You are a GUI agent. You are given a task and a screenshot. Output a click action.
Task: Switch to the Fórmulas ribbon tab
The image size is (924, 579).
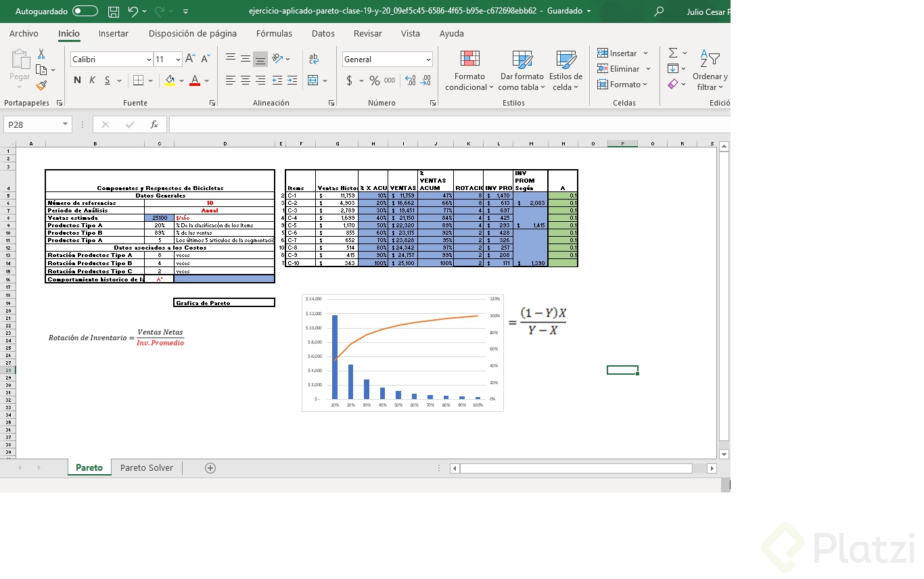click(x=274, y=33)
